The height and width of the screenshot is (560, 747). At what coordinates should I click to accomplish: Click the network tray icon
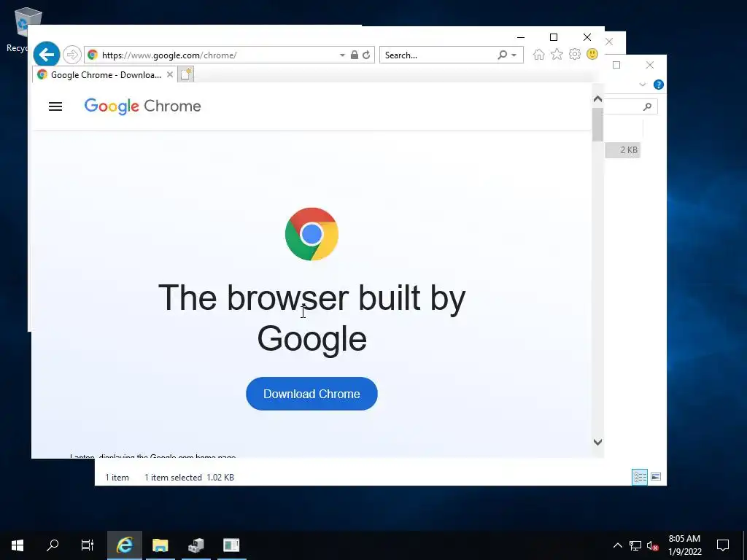point(635,545)
